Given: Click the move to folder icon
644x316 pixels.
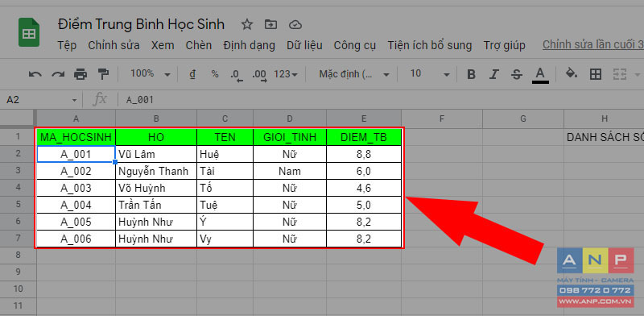Looking at the screenshot, I should pos(270,25).
